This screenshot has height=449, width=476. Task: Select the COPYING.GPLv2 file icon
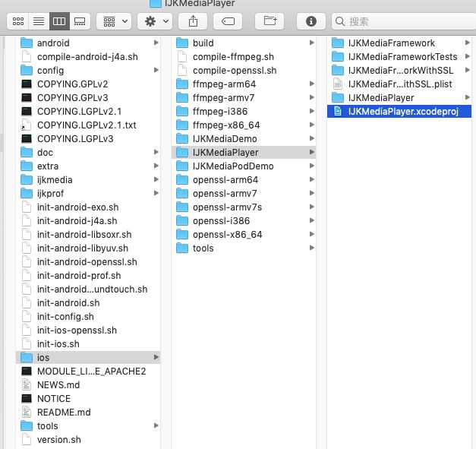pyautogui.click(x=27, y=84)
